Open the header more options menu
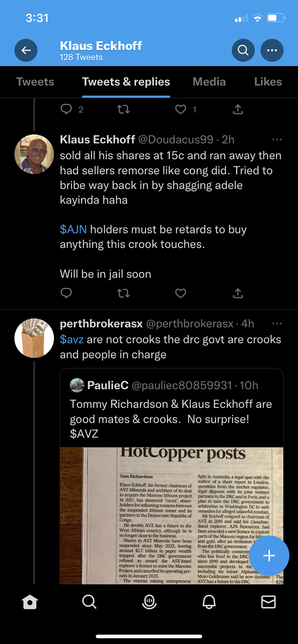 click(272, 50)
